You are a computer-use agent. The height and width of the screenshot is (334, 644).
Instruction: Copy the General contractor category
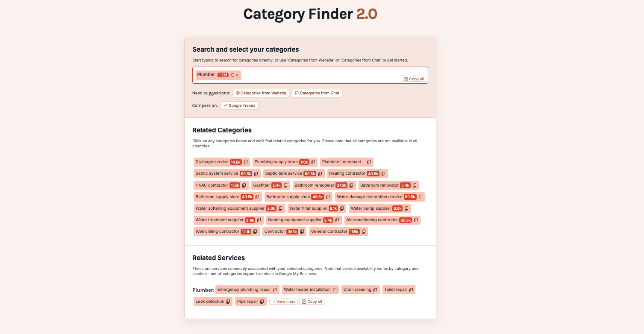pos(363,231)
